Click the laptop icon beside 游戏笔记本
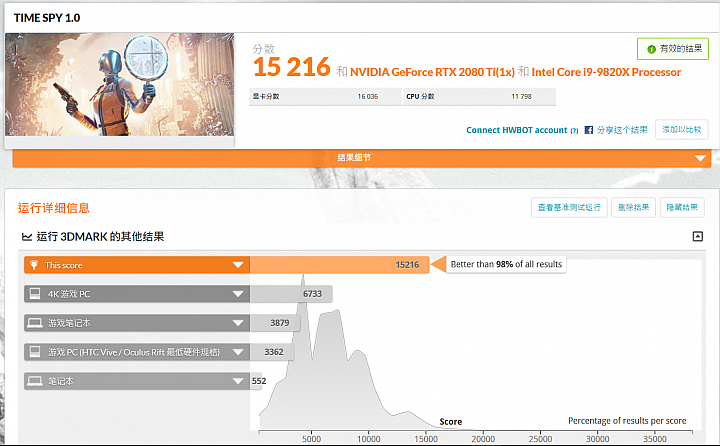Screen dimensions: 720x446 click(x=35, y=323)
